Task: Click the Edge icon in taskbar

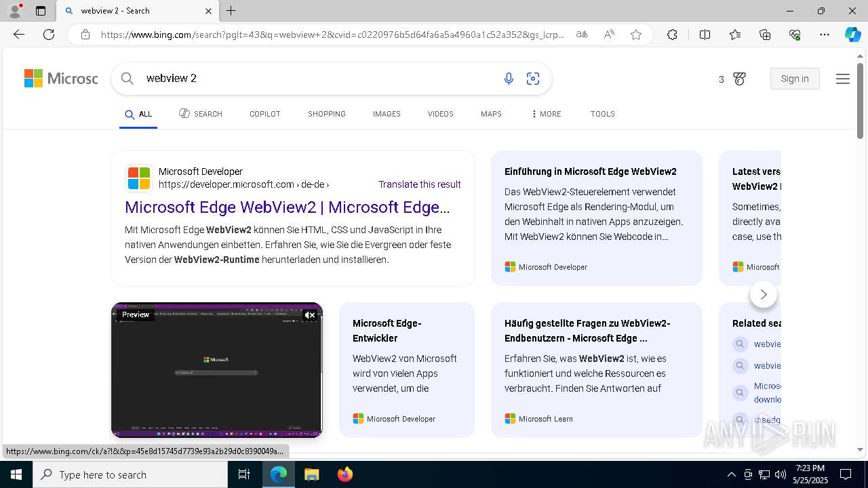Action: [279, 474]
